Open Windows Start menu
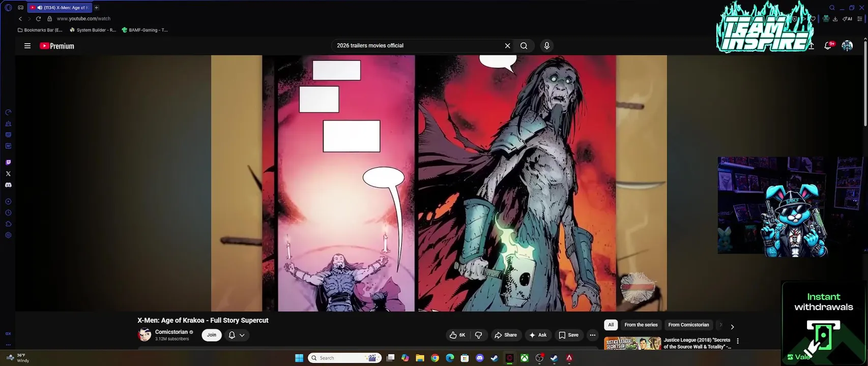868x366 pixels. (299, 358)
